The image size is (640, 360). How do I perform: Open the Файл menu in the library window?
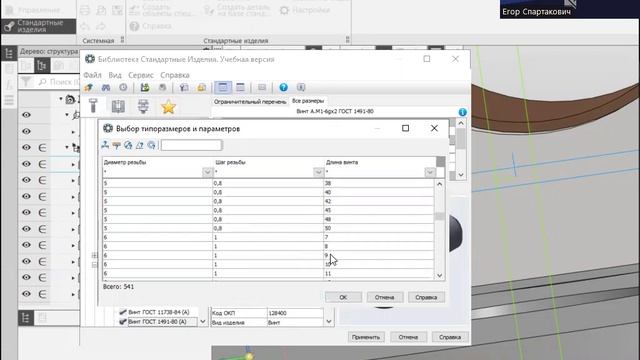click(x=92, y=75)
